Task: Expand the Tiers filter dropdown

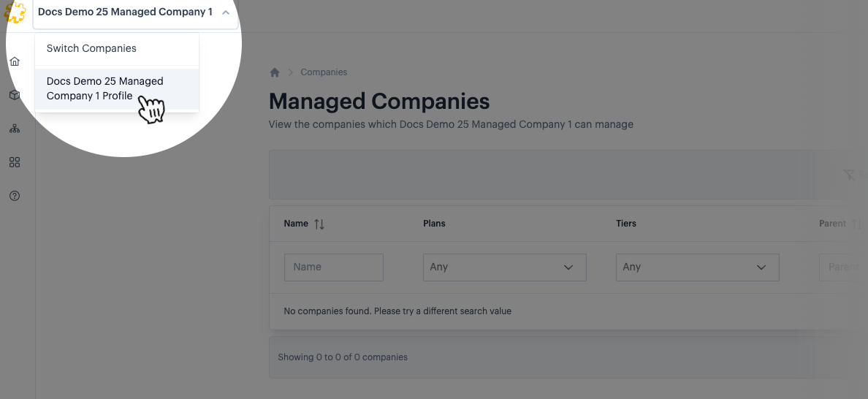Action: 697,267
